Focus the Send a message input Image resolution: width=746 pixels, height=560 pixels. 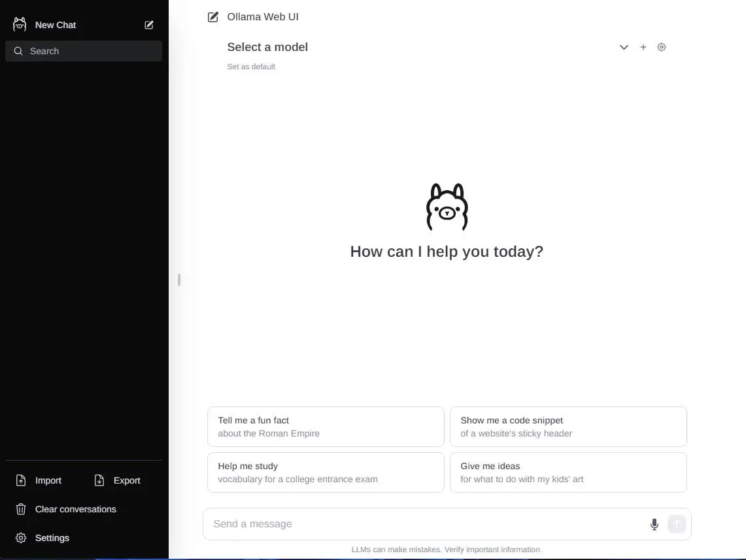pos(428,524)
